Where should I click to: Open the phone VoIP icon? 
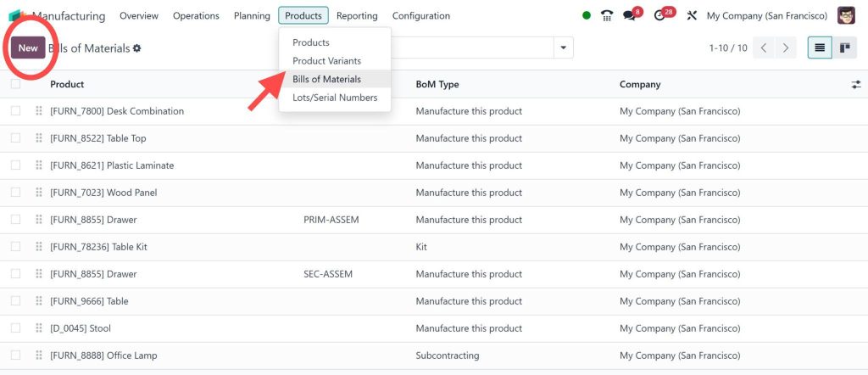tap(607, 15)
